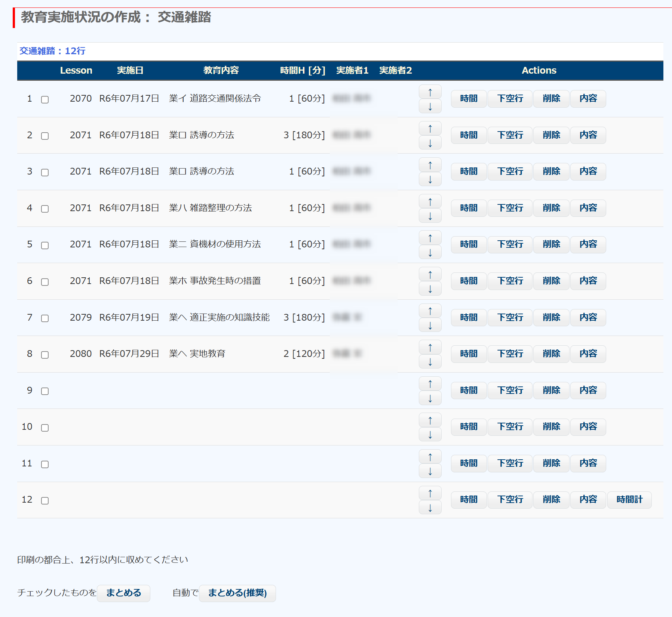Open 内容 for row 1
Image resolution: width=672 pixels, height=617 pixels.
click(588, 99)
